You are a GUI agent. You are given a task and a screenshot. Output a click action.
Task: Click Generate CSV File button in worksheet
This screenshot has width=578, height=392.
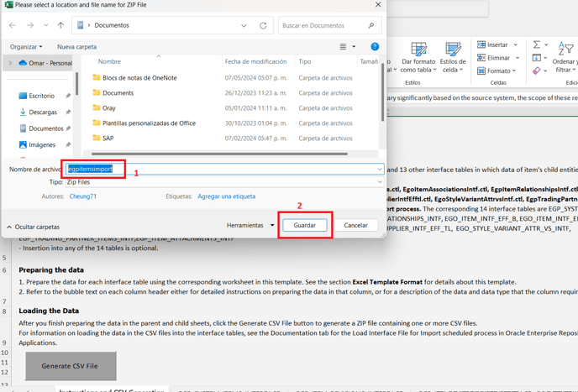pos(71,366)
